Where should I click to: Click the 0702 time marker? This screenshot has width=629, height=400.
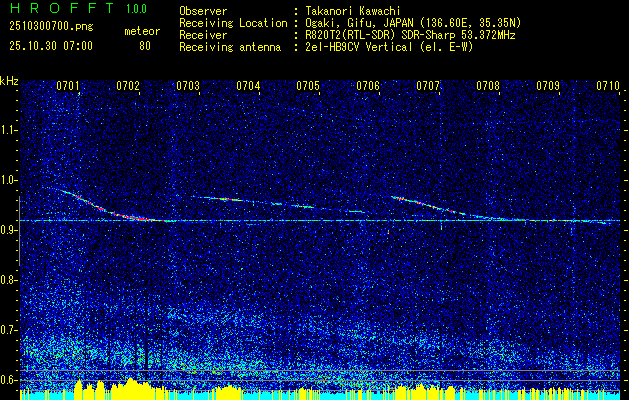[128, 85]
